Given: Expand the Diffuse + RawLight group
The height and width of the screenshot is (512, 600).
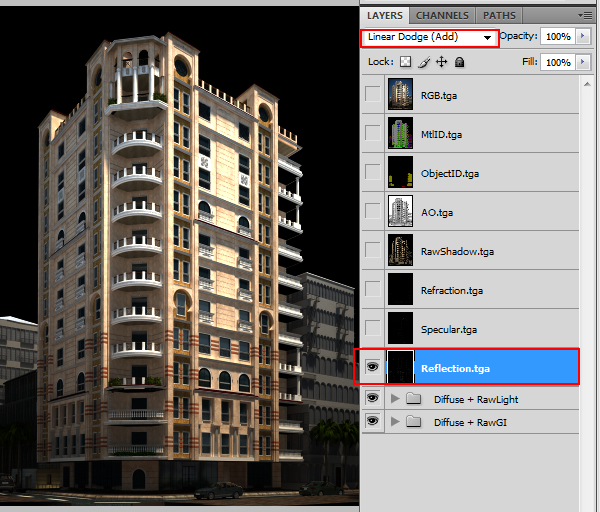Looking at the screenshot, I should 395,399.
